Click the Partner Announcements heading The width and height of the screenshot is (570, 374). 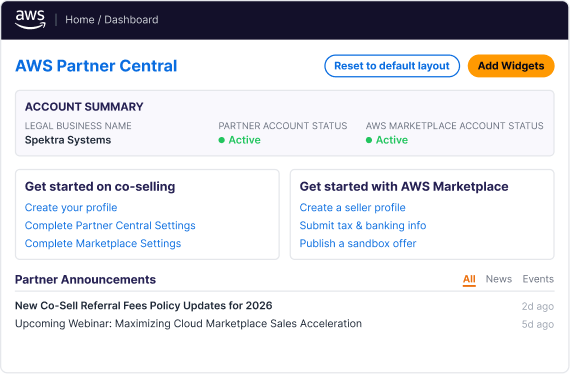(x=85, y=280)
